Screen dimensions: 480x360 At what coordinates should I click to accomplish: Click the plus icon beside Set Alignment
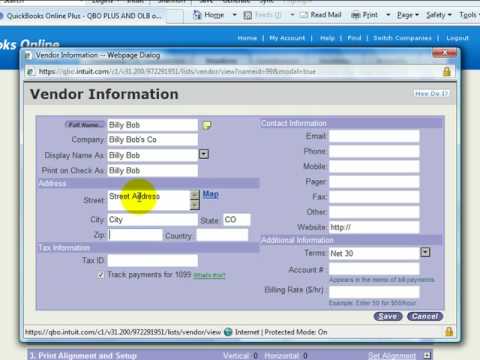pyautogui.click(x=427, y=355)
